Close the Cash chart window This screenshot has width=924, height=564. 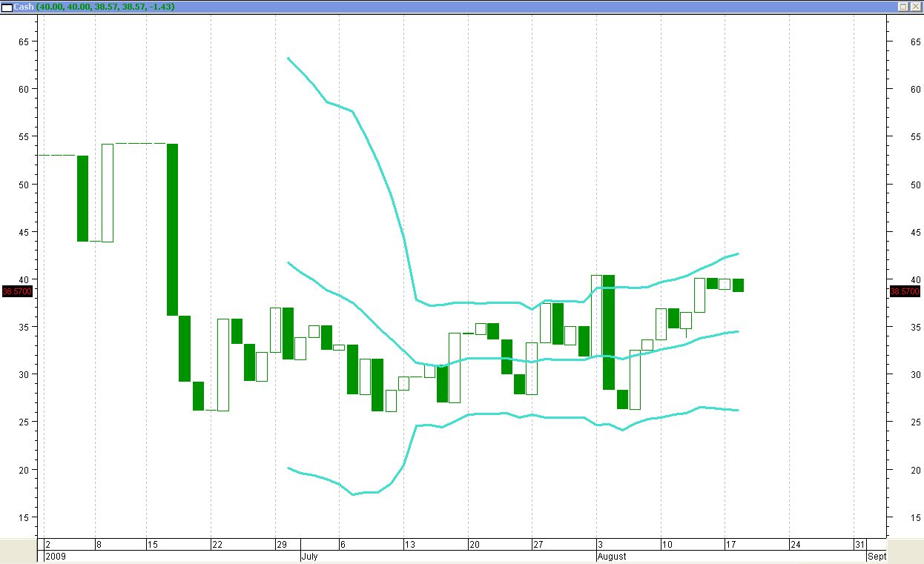click(x=915, y=6)
